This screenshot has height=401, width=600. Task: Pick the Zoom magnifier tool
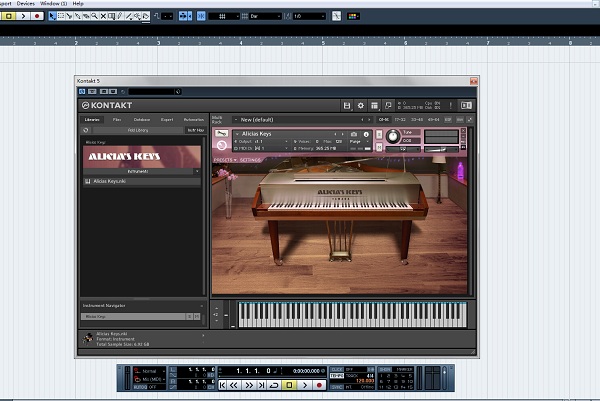coord(95,16)
